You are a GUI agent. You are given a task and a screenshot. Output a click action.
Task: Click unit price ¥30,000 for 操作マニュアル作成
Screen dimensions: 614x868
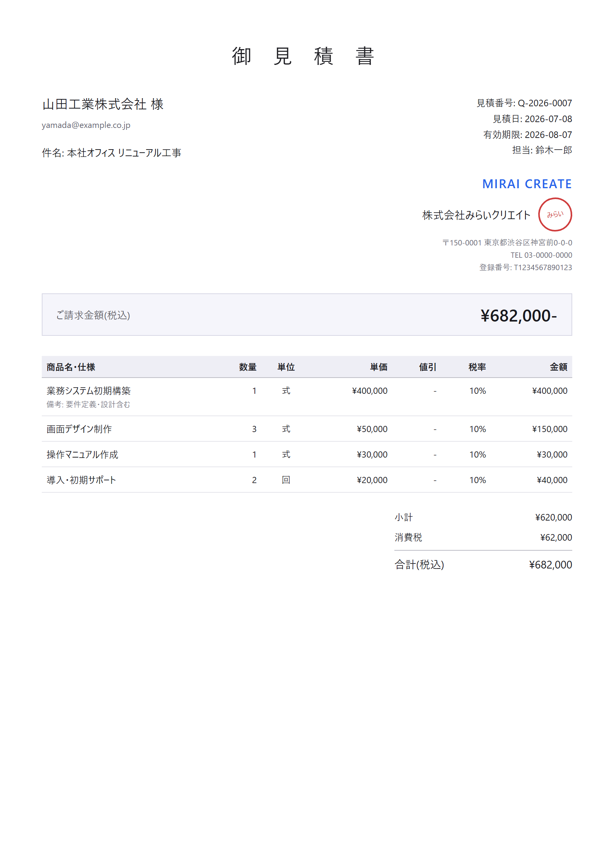372,454
